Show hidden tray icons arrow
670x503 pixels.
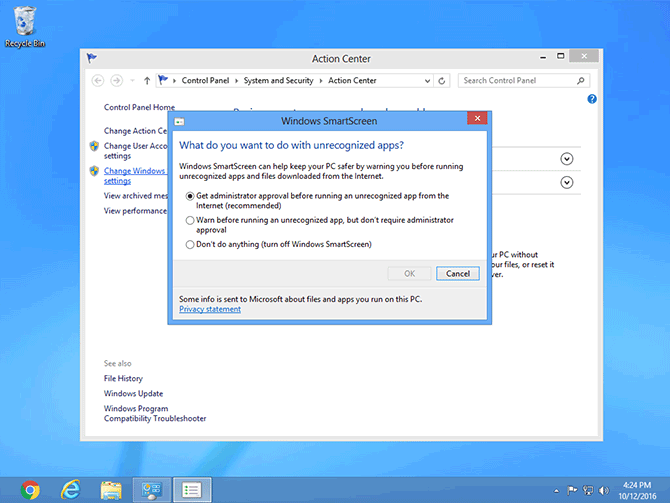pyautogui.click(x=556, y=491)
